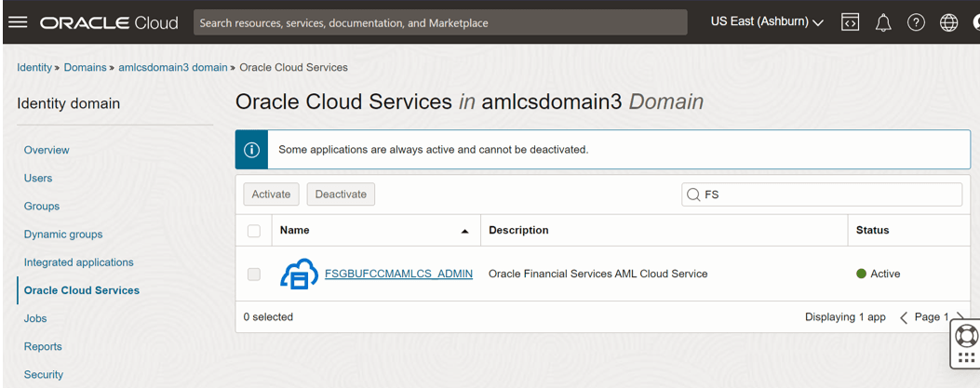Click the Deactivate button
Viewport: 980px width, 388px height.
pos(341,194)
